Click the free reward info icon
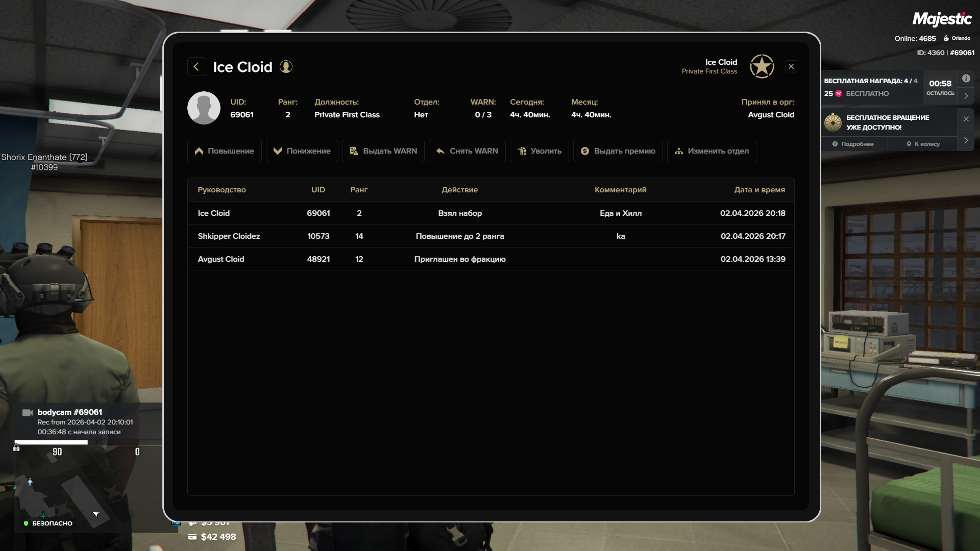The image size is (980, 551). [966, 79]
